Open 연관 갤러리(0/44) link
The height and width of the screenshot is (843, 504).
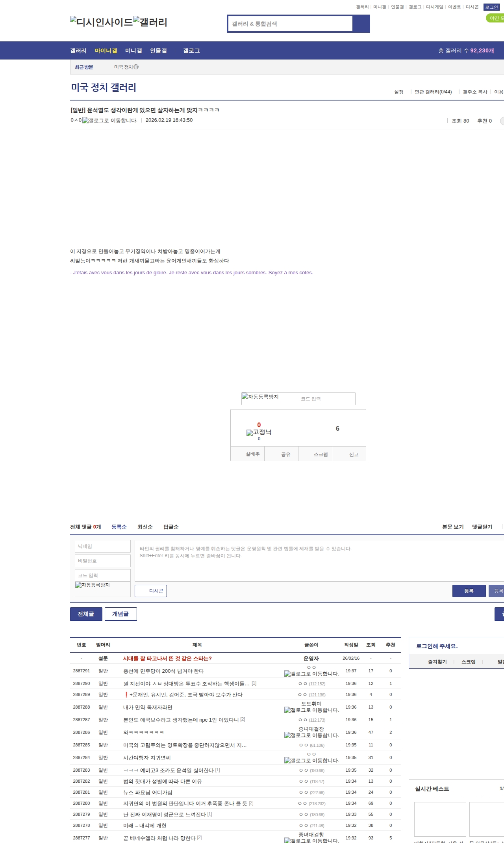(x=433, y=92)
